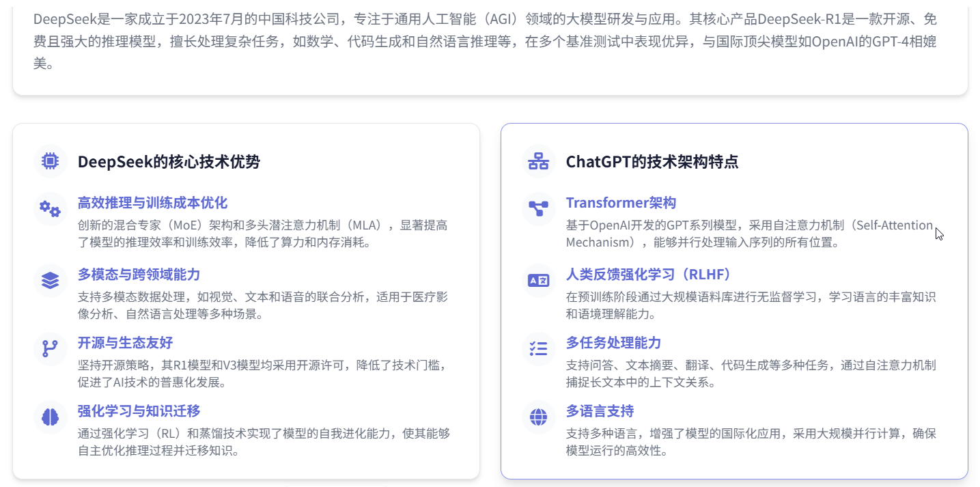This screenshot has height=487, width=980.
Task: Click the 多语言支持 title
Action: click(x=600, y=411)
